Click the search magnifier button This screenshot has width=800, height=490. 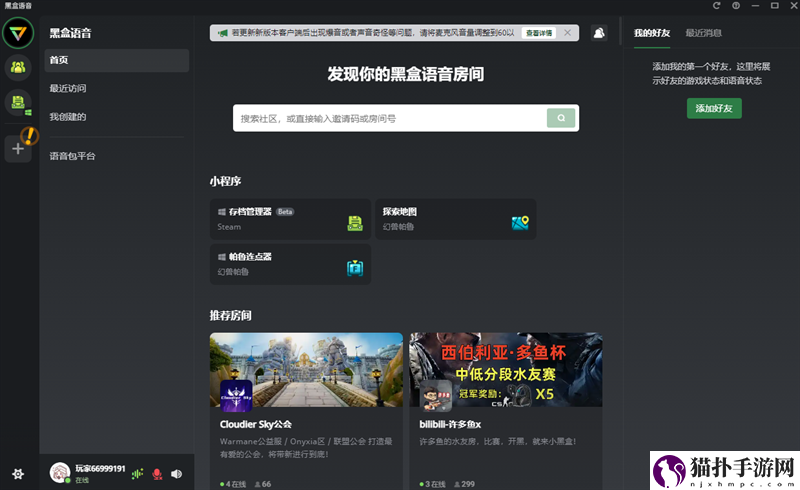pos(561,118)
